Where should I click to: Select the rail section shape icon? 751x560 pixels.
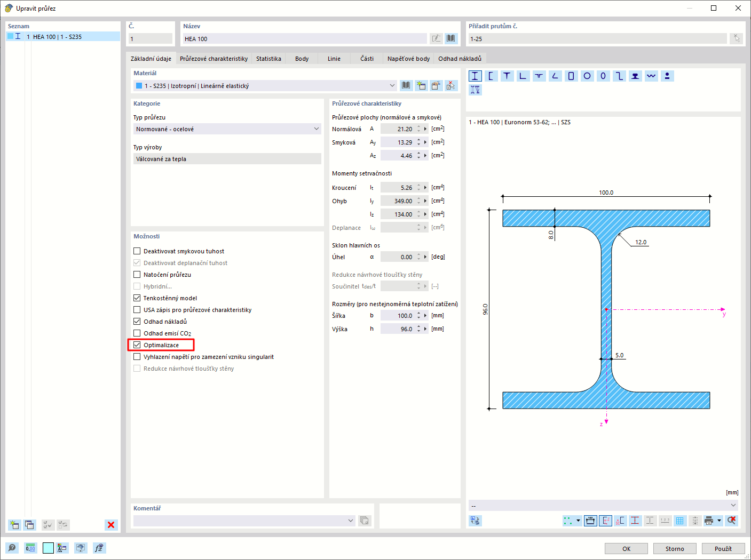(x=635, y=76)
